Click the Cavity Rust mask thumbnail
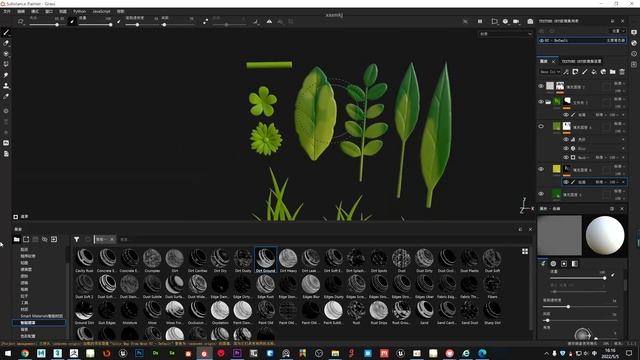 pos(84,260)
